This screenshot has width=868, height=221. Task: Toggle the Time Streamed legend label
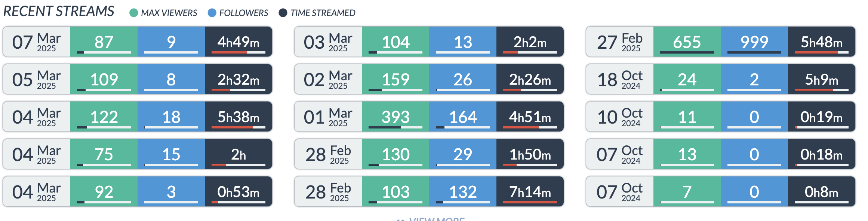(323, 13)
